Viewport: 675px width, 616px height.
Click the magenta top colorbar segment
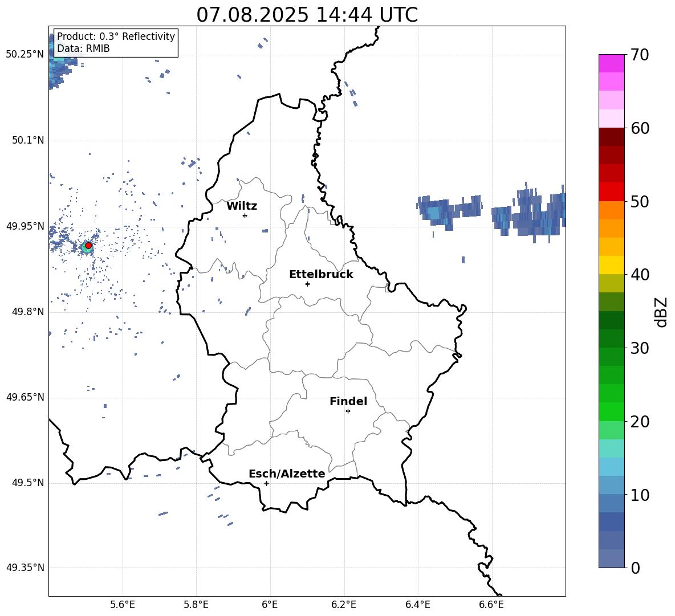coord(611,63)
